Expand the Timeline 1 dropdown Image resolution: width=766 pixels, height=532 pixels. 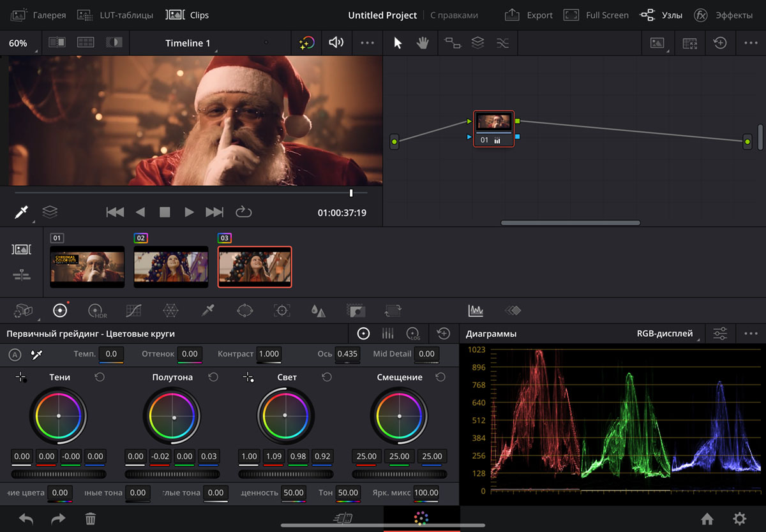coord(188,43)
